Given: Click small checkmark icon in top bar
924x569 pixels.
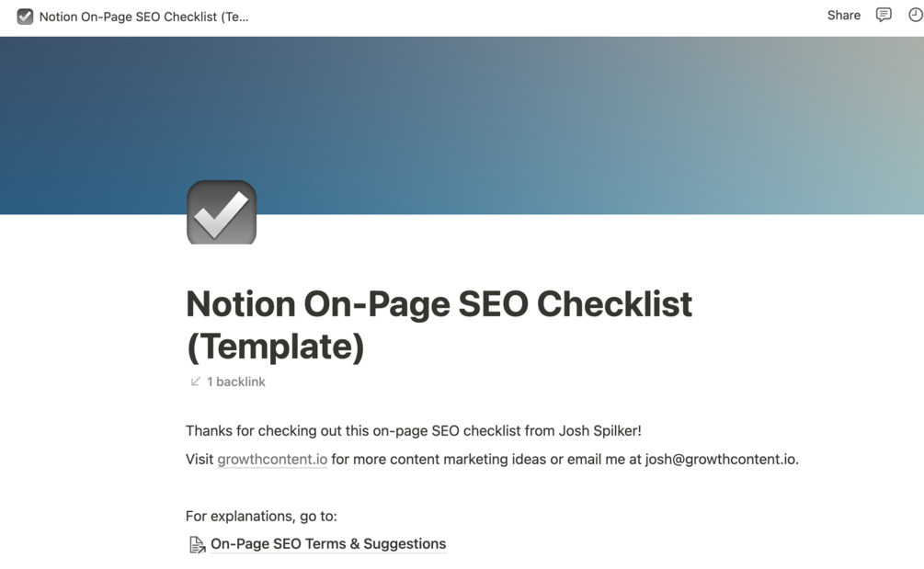Looking at the screenshot, I should (25, 17).
